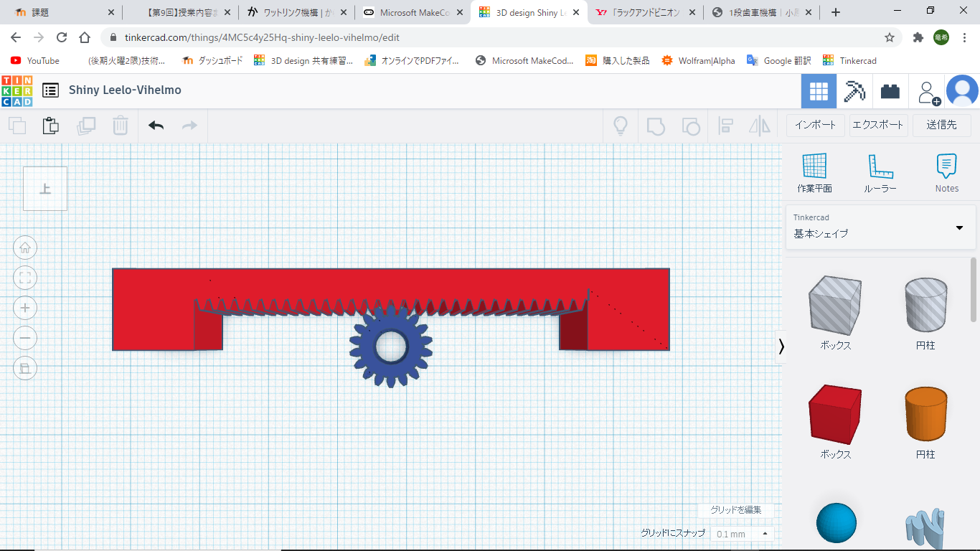The height and width of the screenshot is (551, 980).
Task: Select the blue gear object
Action: (391, 347)
